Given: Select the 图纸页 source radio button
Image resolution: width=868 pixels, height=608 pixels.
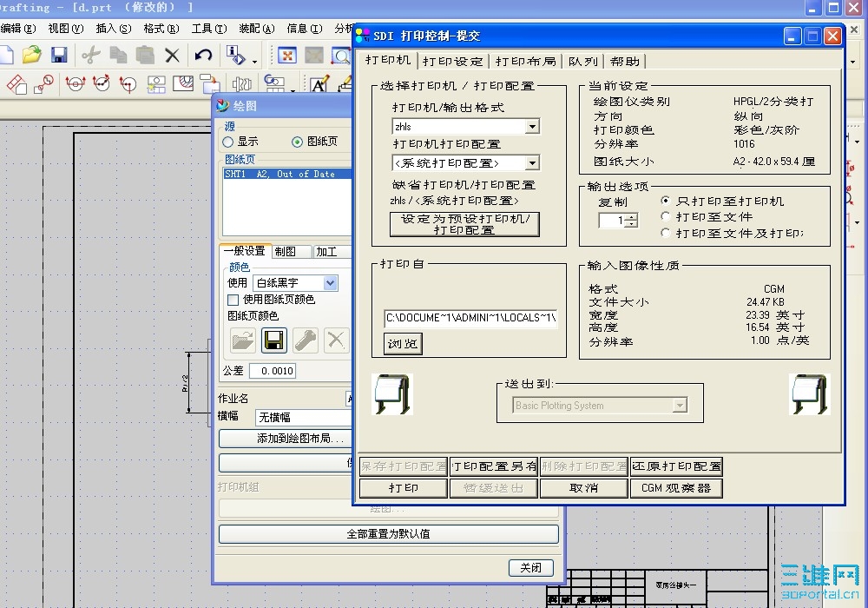Looking at the screenshot, I should click(x=297, y=142).
